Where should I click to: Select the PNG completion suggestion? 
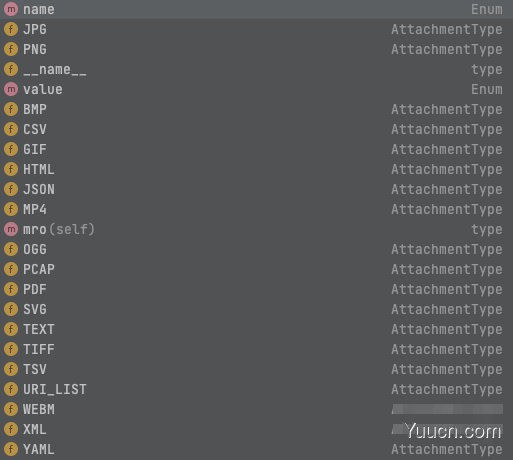coord(256,49)
